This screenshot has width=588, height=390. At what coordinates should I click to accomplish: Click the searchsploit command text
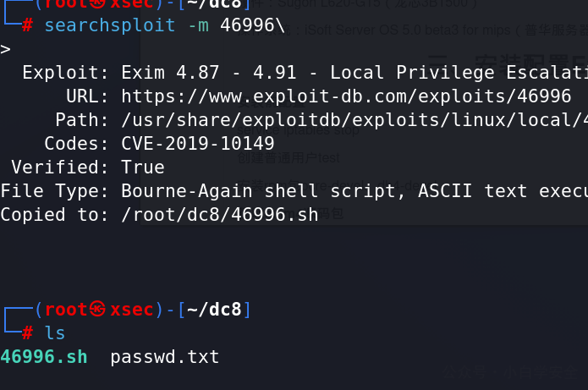coord(109,25)
